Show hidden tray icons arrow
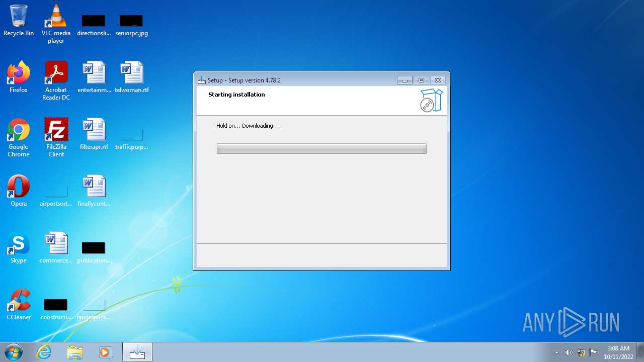 (556, 352)
